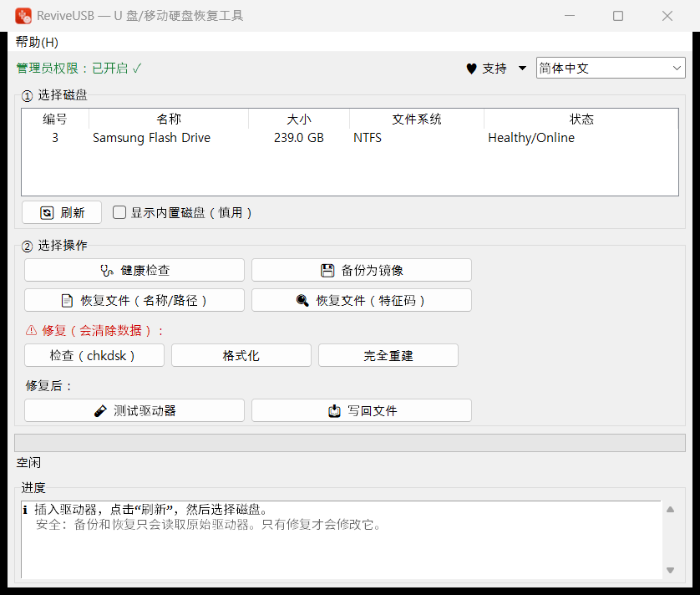The width and height of the screenshot is (700, 595).
Task: Click the log line starting 安全：备份和恢复
Action: pyautogui.click(x=209, y=525)
